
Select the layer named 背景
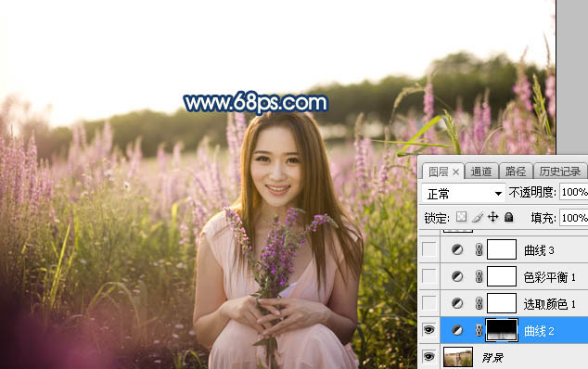coord(492,357)
